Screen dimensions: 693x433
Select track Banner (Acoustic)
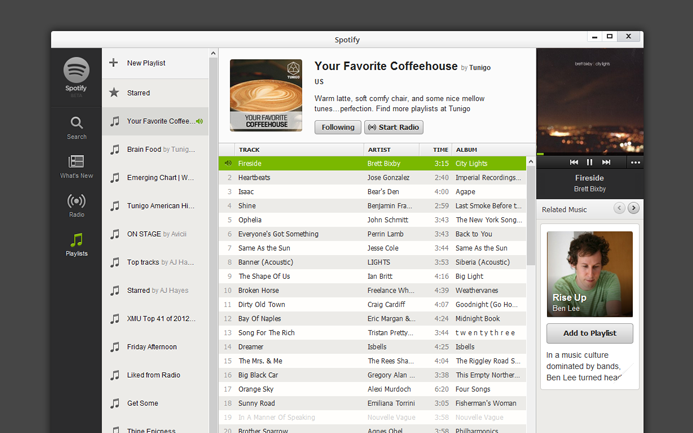372,262
